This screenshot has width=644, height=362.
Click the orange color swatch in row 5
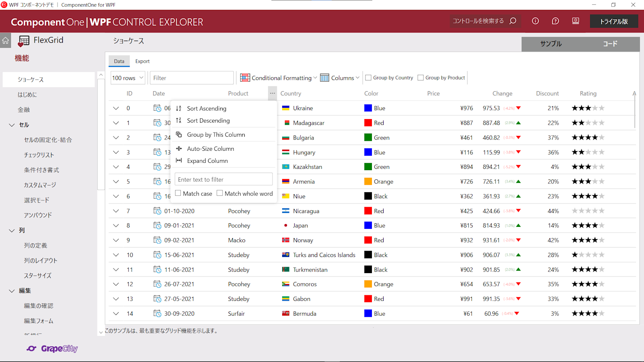pyautogui.click(x=368, y=181)
